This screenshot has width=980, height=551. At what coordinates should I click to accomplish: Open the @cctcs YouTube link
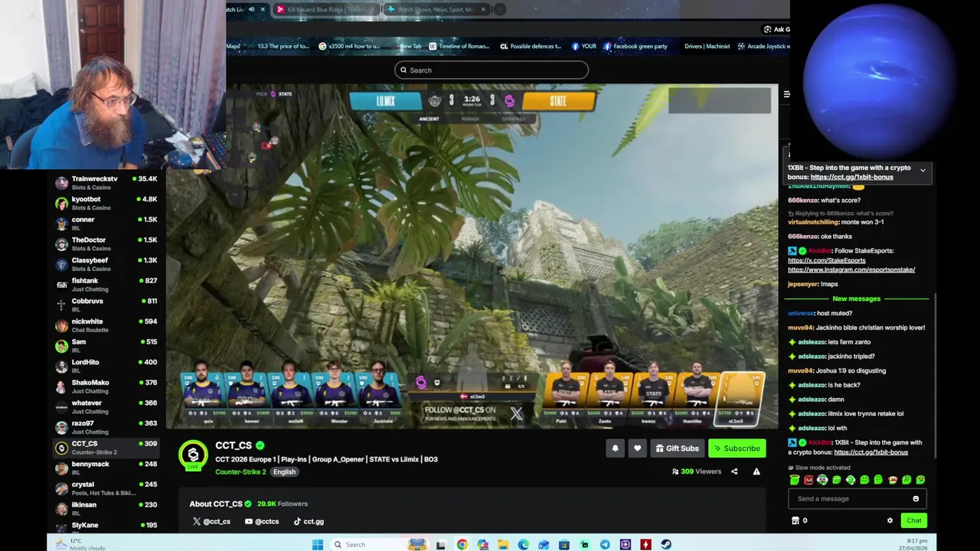click(x=262, y=522)
